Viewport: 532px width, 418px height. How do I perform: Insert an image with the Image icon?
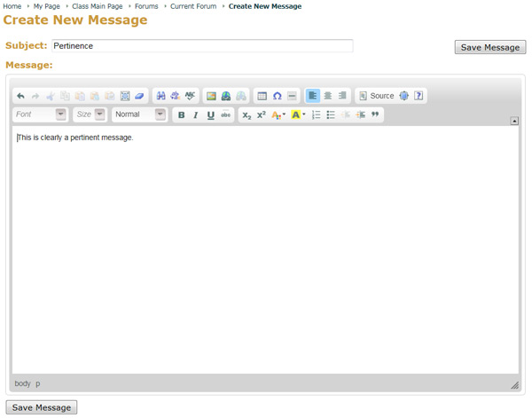[211, 96]
